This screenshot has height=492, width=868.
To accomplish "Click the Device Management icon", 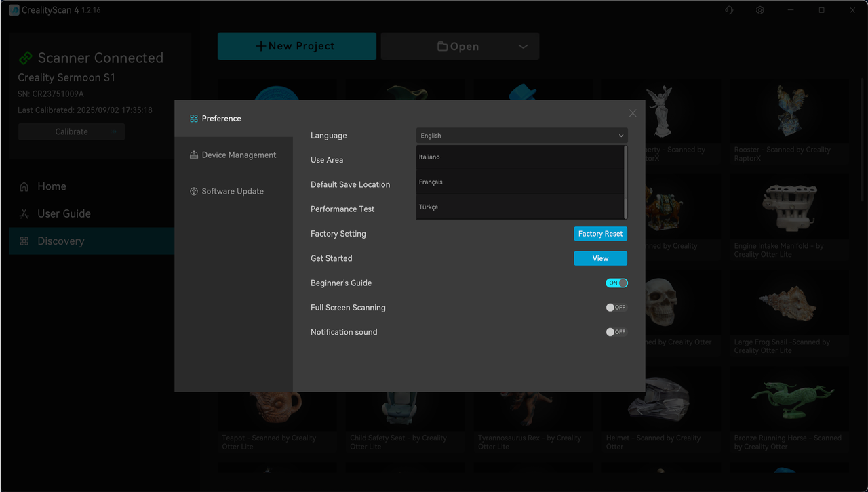I will 194,155.
